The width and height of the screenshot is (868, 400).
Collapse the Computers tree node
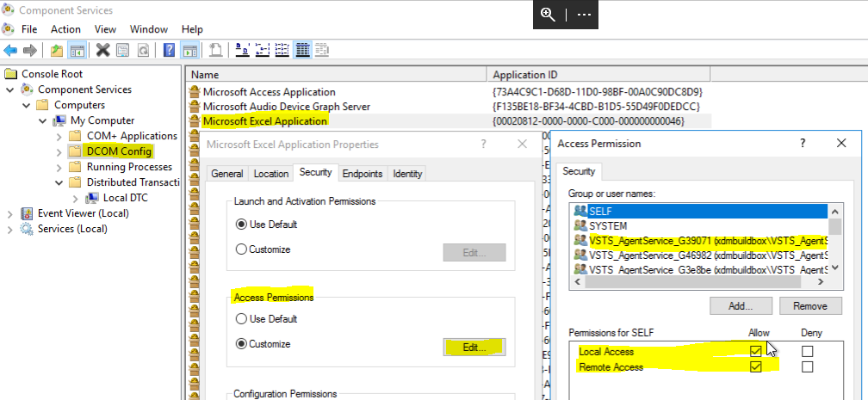[x=26, y=105]
